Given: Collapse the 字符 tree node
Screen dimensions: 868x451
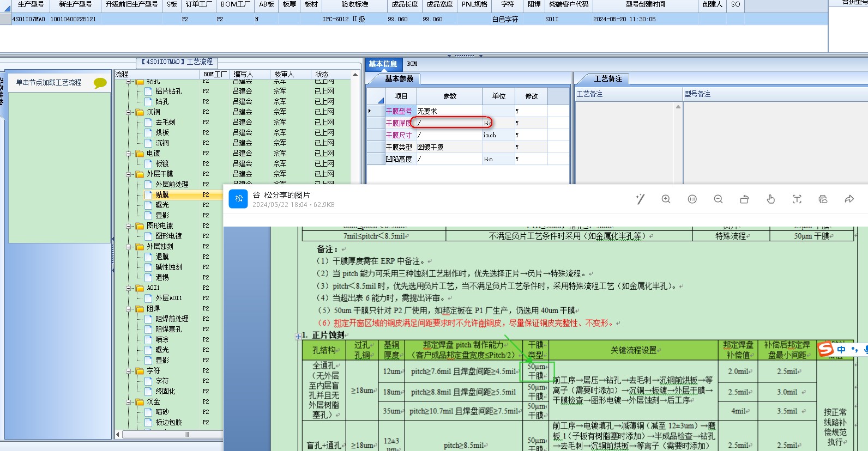Looking at the screenshot, I should (x=130, y=371).
